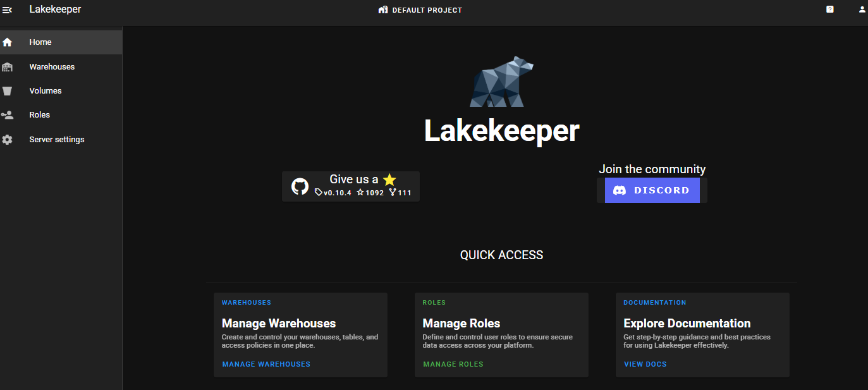Click the Home icon in the sidebar
868x390 pixels.
8,42
